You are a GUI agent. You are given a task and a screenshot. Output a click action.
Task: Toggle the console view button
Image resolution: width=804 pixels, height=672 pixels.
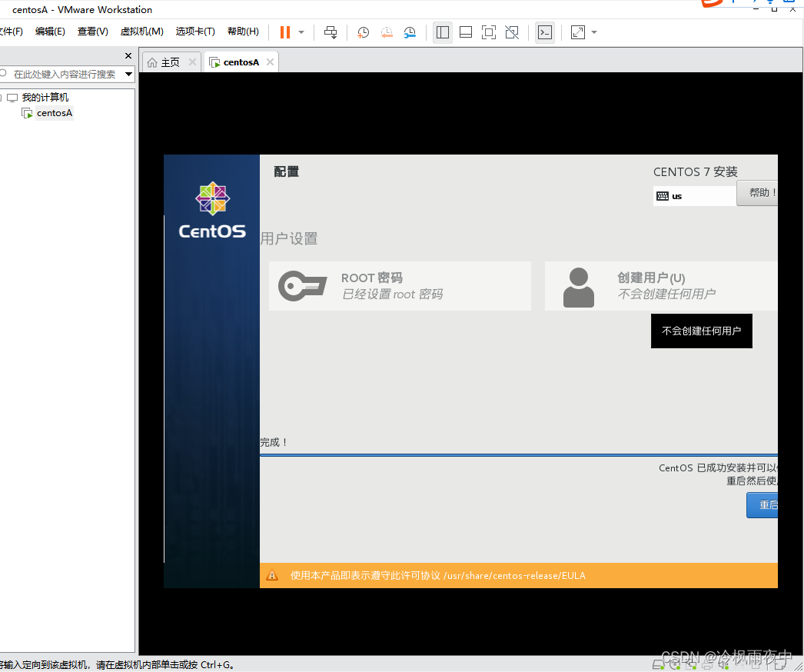coord(544,32)
